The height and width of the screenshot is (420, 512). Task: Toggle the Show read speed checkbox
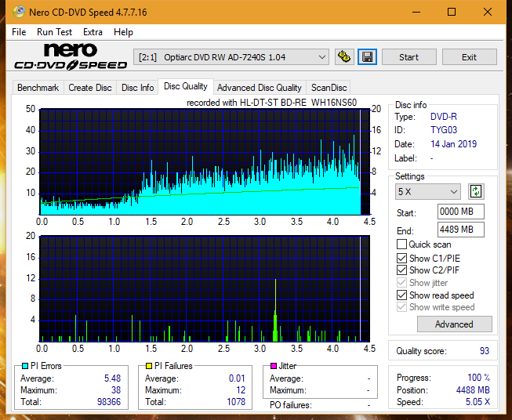pos(401,295)
